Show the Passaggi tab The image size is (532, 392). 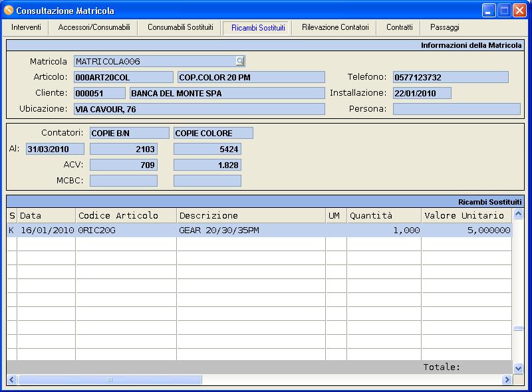click(444, 27)
